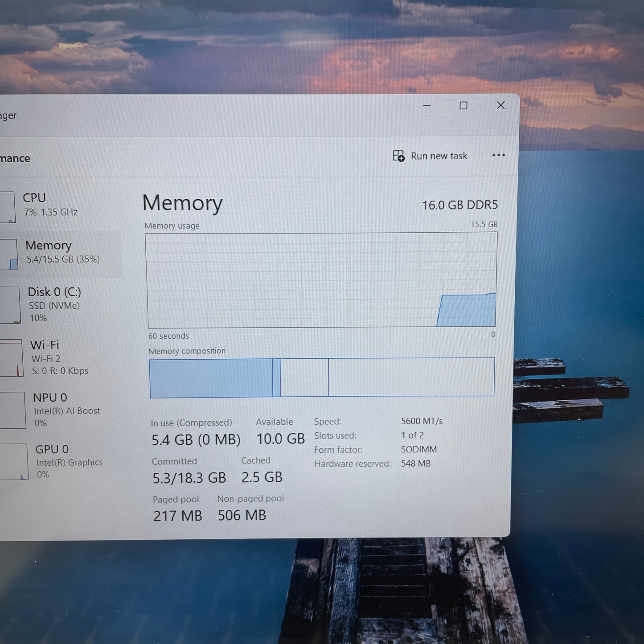Open the three-dot more options menu
Viewport: 644px width, 644px height.
click(x=499, y=155)
